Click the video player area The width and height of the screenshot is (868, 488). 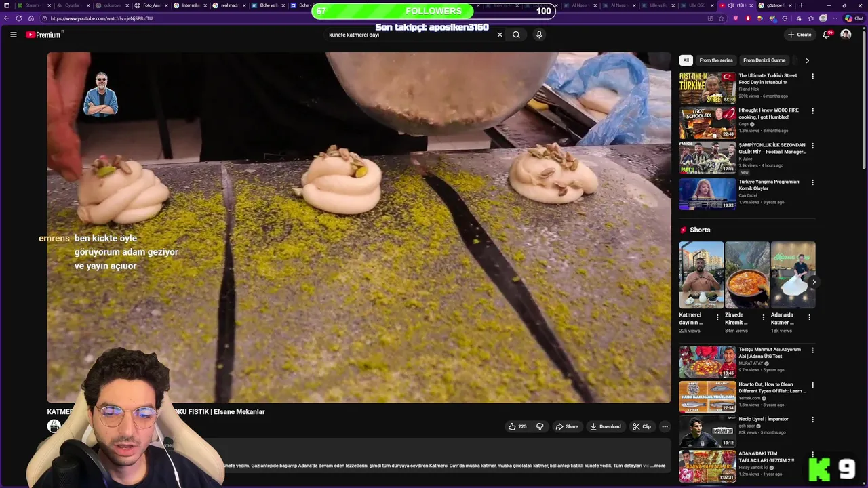pos(359,227)
